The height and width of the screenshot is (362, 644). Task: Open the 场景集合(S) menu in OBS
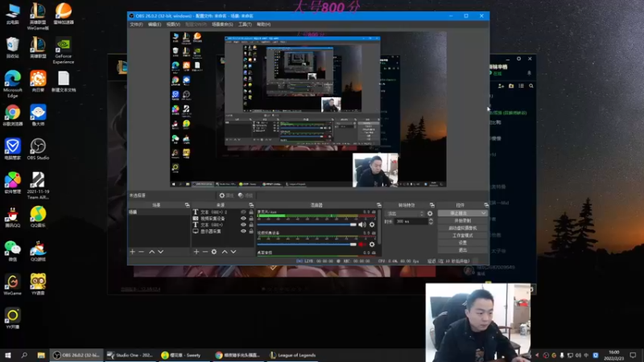[x=222, y=24]
